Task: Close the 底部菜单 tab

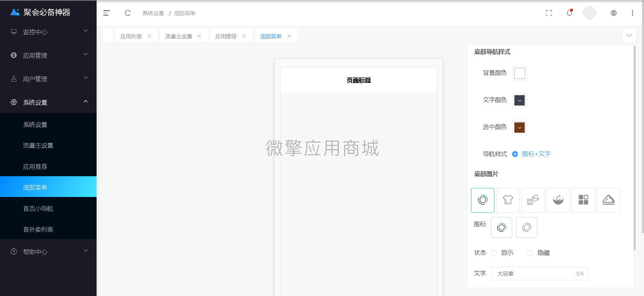Action: (289, 36)
